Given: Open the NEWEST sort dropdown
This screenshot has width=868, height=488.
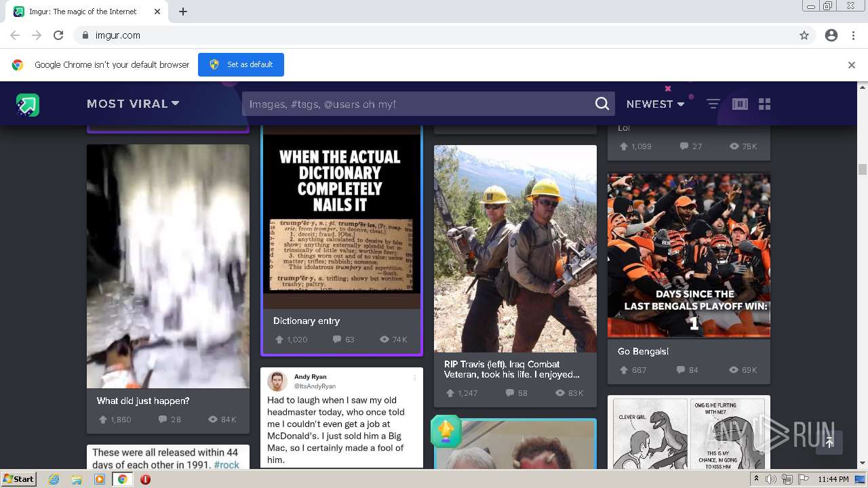Looking at the screenshot, I should (x=655, y=104).
